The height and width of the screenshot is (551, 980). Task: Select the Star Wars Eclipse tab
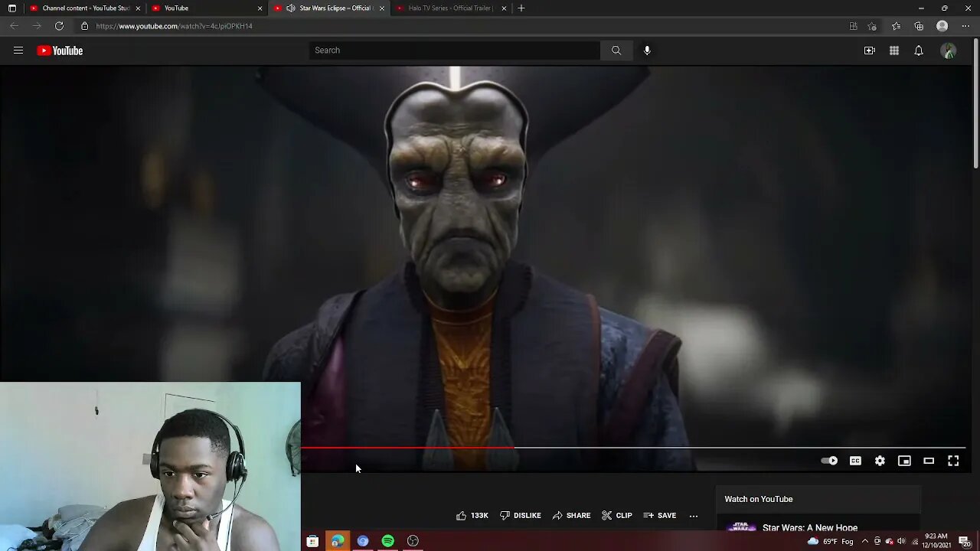tap(328, 8)
